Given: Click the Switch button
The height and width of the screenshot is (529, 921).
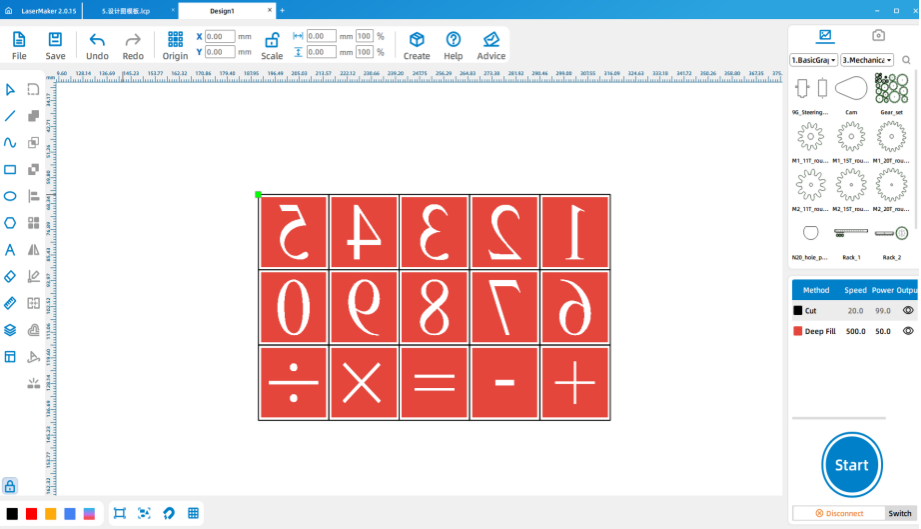Looking at the screenshot, I should [900, 513].
